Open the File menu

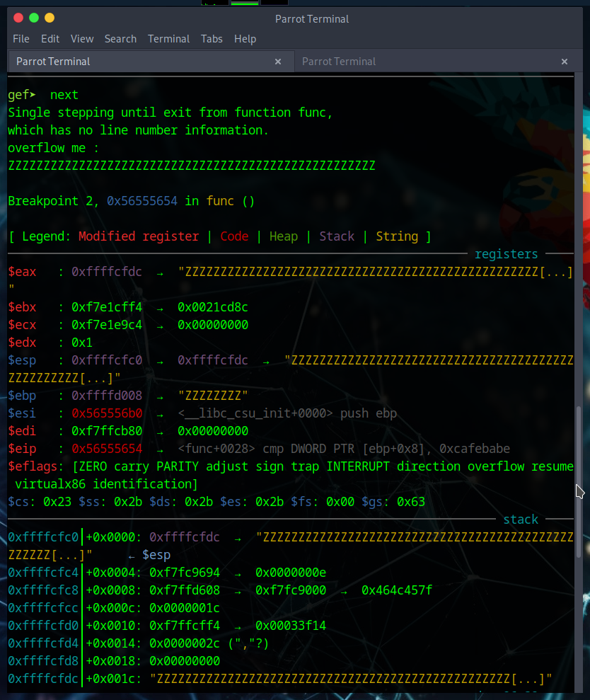point(21,39)
